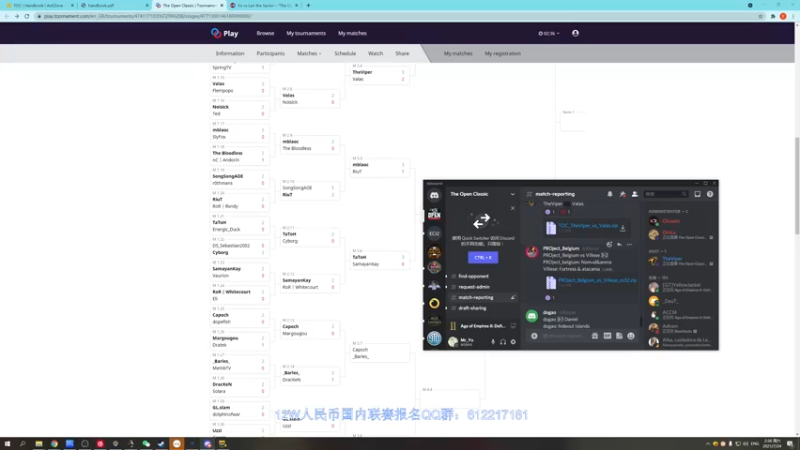800x450 pixels.
Task: Expand the Matches dropdown tab
Action: 309,53
